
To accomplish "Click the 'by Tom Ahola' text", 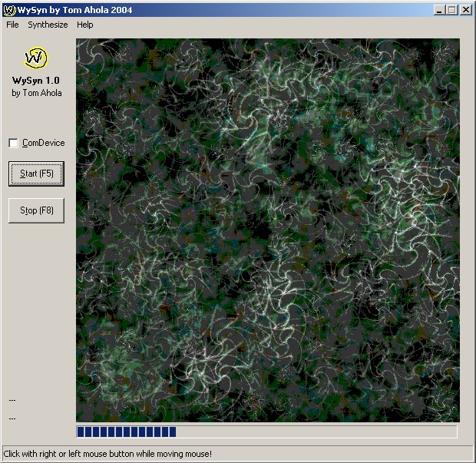I will pos(37,93).
